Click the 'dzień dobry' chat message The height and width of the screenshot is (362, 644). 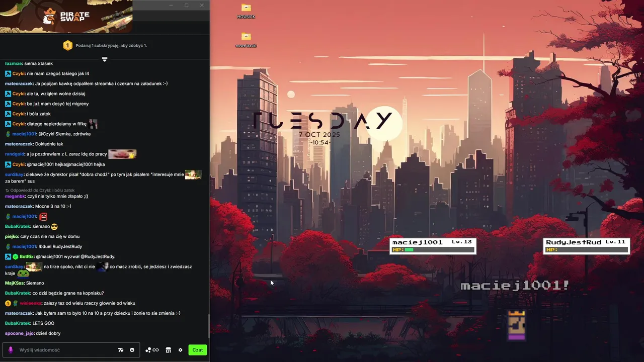coord(48,333)
